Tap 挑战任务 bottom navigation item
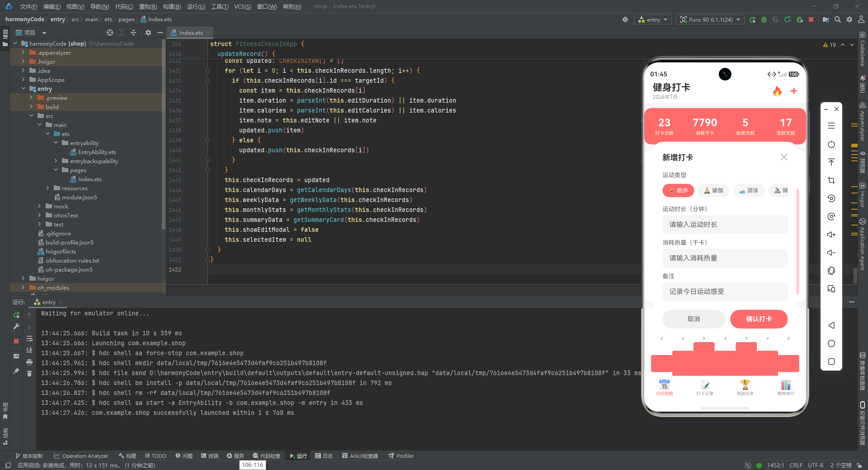The height and width of the screenshot is (470, 868). [x=745, y=387]
